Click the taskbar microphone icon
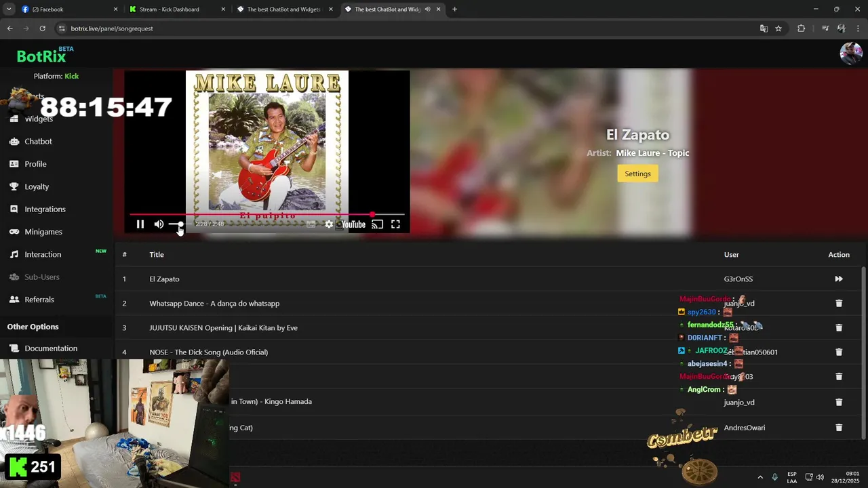 click(775, 477)
